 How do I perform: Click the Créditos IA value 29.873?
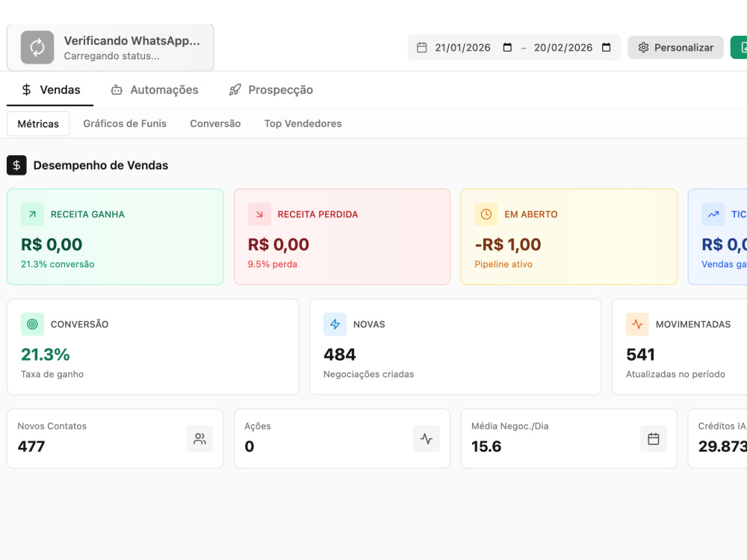pyautogui.click(x=722, y=447)
